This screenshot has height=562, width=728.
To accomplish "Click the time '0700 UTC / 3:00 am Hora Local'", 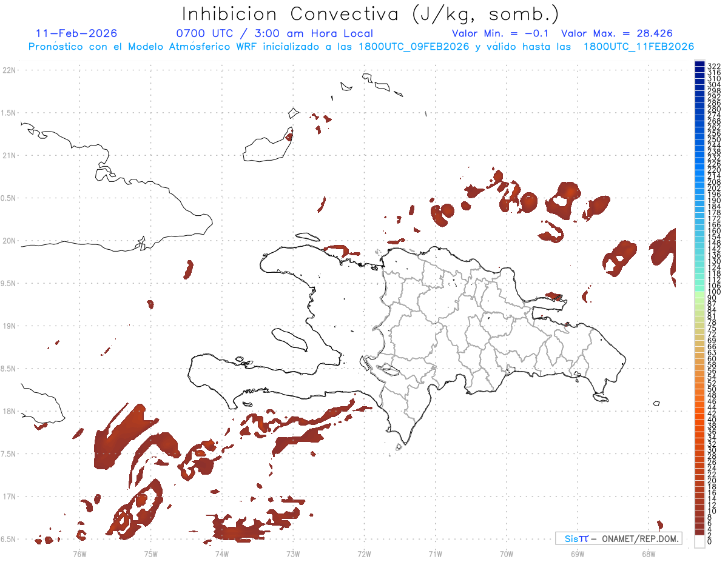I will (274, 33).
